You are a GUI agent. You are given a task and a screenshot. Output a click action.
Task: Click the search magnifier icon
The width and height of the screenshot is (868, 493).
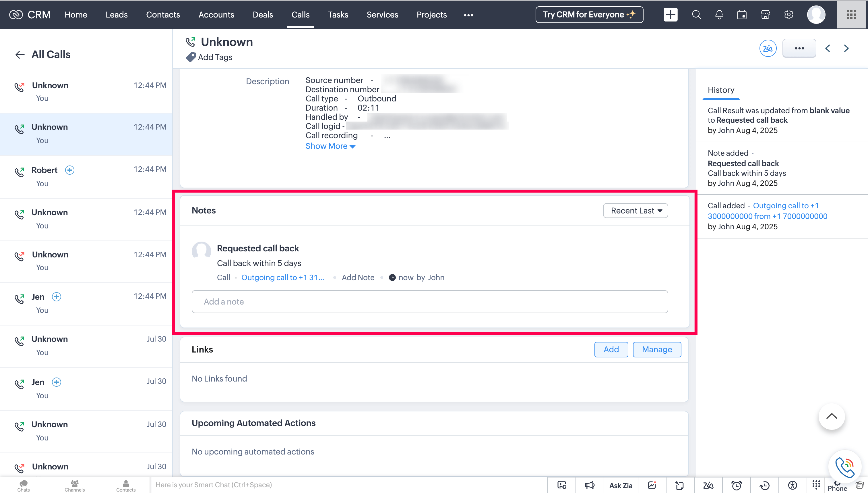point(696,15)
